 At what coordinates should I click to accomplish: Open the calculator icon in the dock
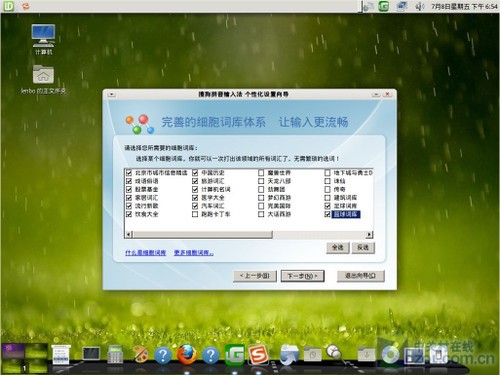pos(115,355)
